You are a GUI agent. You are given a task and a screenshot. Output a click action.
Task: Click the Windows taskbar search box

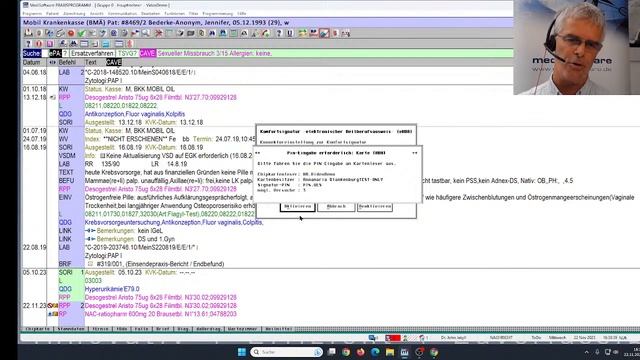point(287,352)
